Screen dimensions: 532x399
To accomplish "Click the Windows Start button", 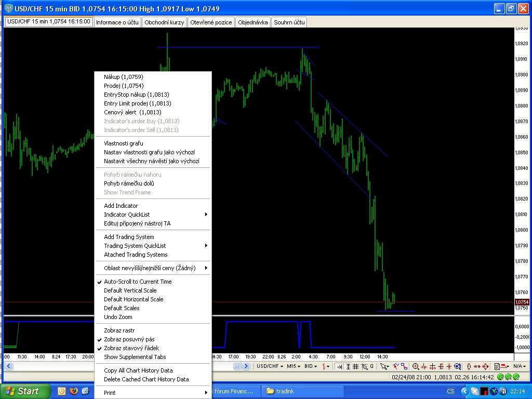I will point(25,391).
